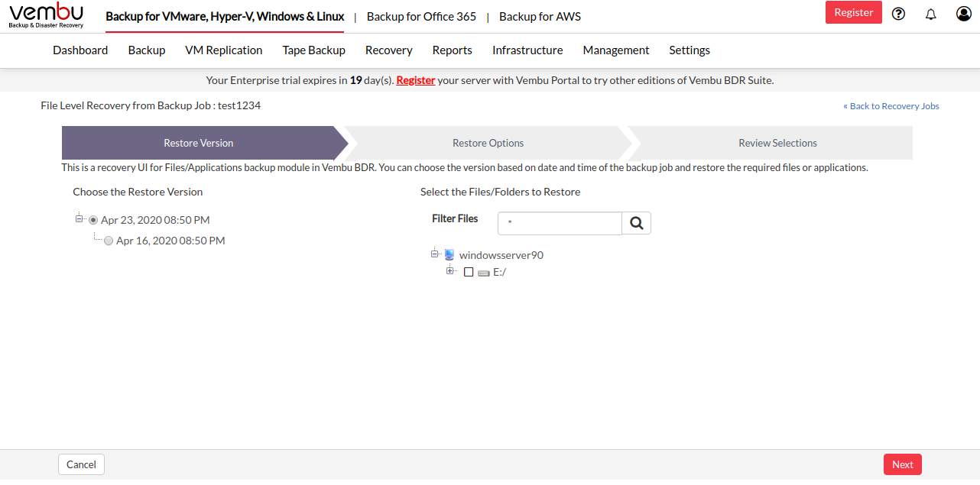
Task: Click the Cancel button
Action: [x=81, y=464]
